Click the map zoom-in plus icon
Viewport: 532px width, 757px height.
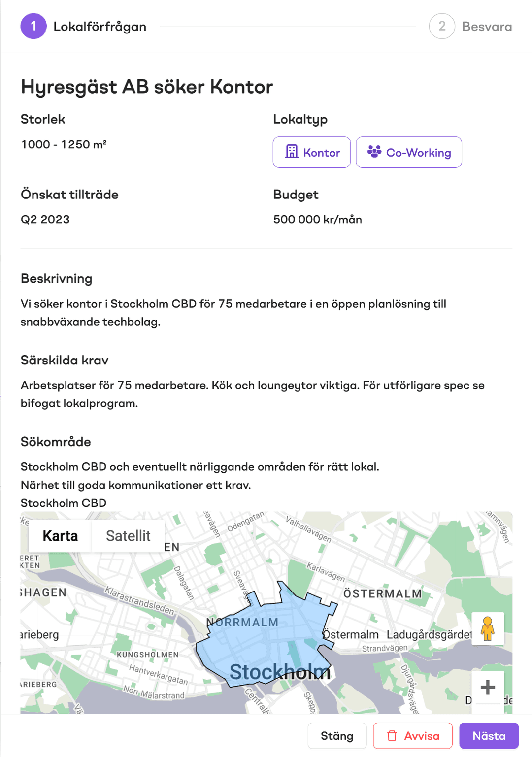[x=488, y=688]
